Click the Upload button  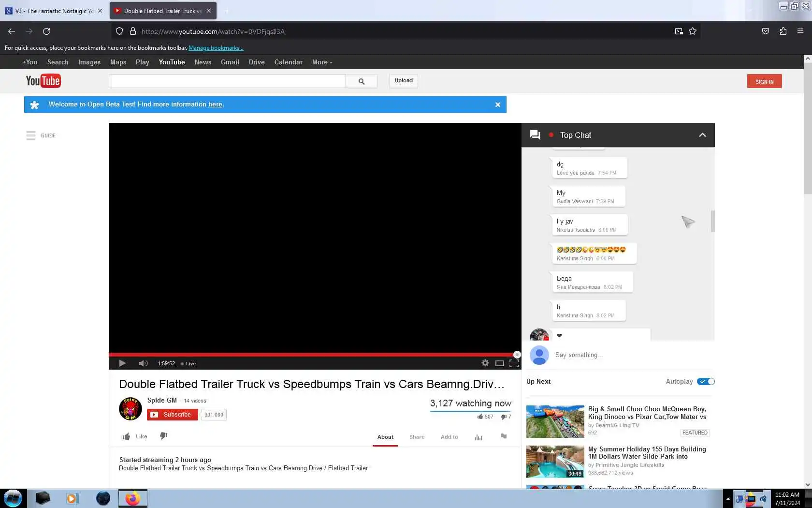(x=404, y=81)
